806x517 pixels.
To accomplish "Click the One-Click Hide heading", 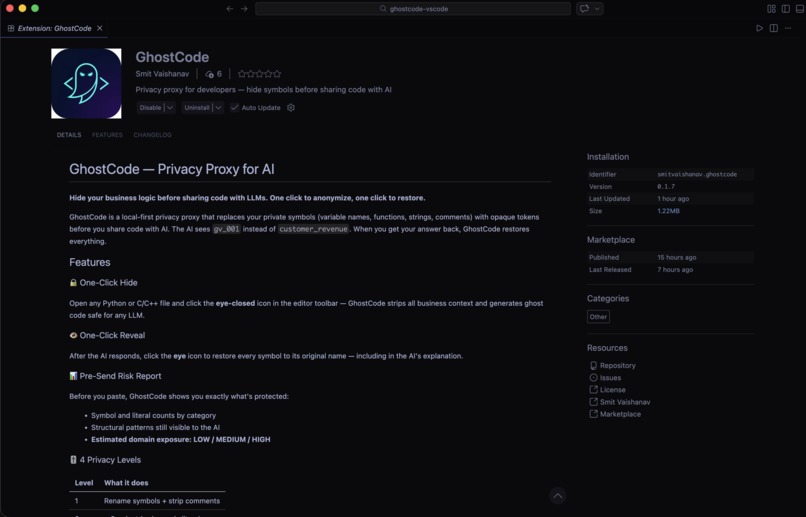I will pos(103,283).
